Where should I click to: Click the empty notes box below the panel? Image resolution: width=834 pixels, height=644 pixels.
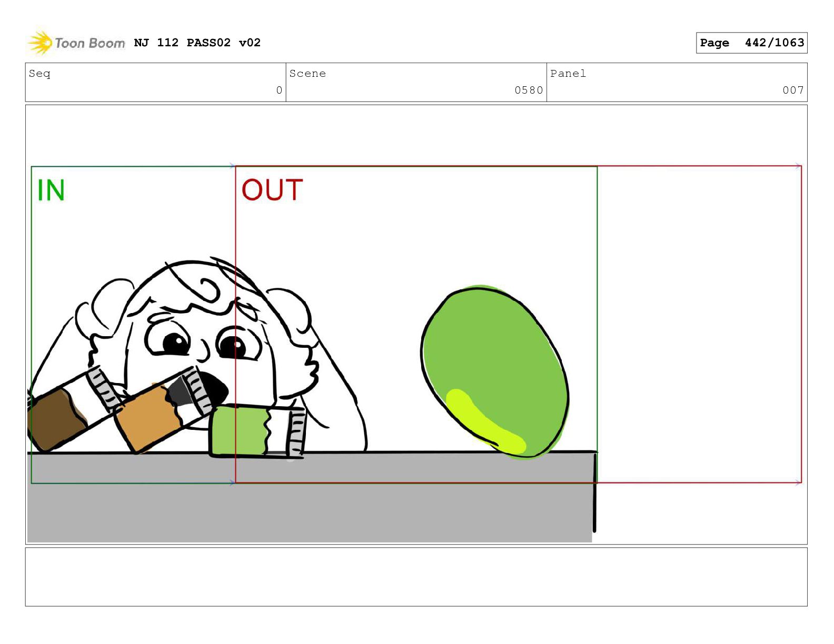(x=416, y=577)
